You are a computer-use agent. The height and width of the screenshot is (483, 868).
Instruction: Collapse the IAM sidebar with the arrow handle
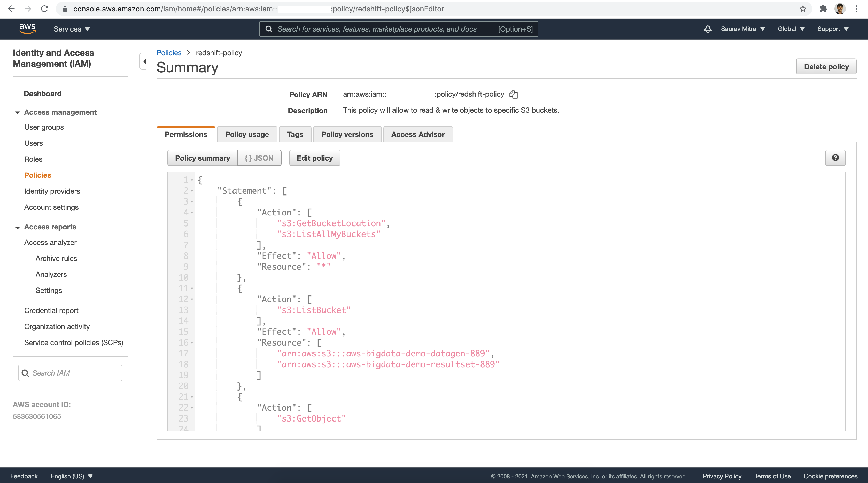click(x=144, y=61)
